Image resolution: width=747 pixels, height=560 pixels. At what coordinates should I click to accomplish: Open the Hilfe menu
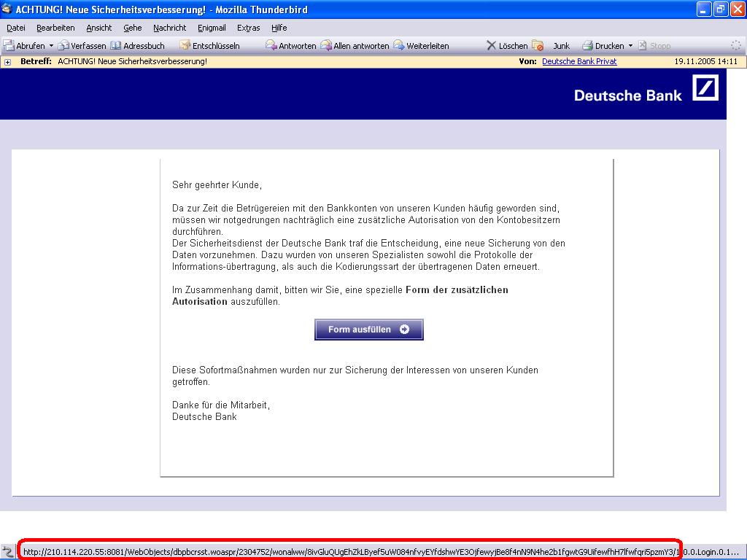279,28
